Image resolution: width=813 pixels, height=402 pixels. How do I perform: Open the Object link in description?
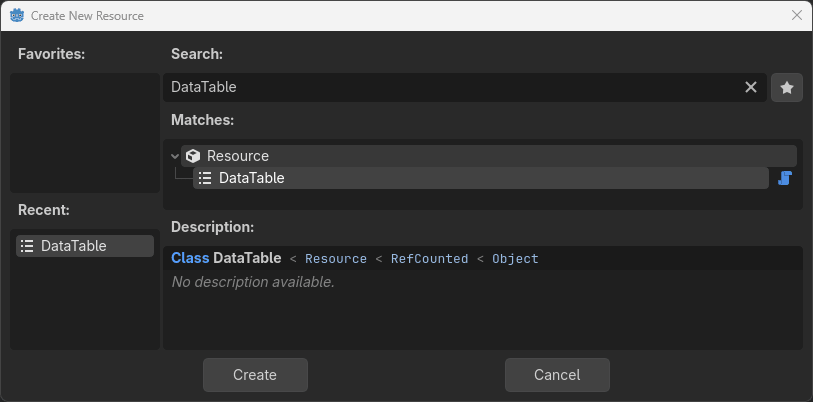pos(515,259)
